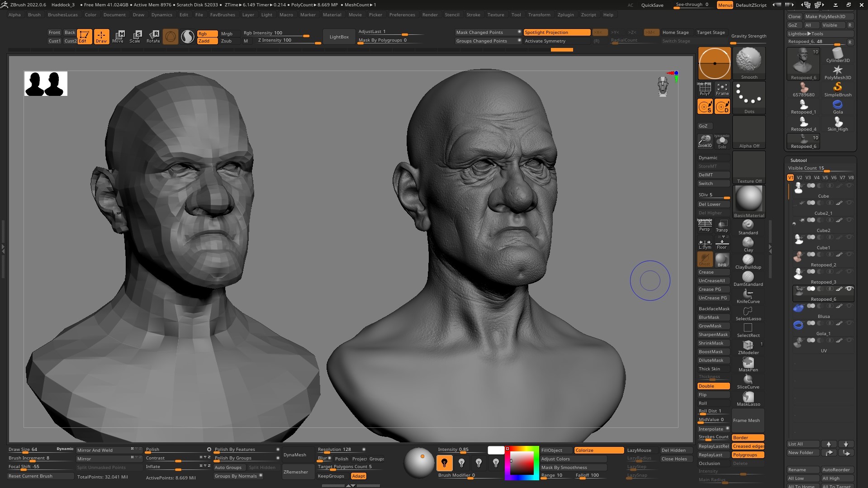Click the Spotlight silhouette thumbnail in viewport
The height and width of the screenshot is (488, 868).
(x=46, y=84)
